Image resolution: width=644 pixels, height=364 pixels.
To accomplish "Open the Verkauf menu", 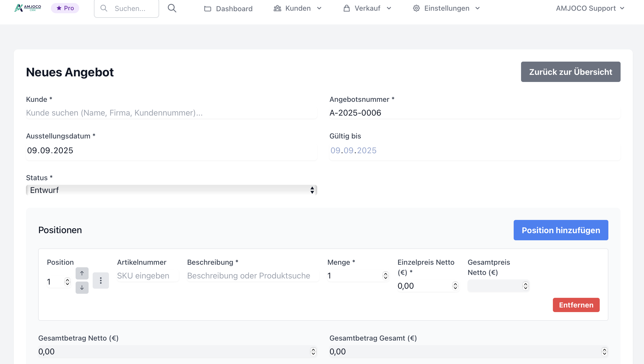I will coord(367,8).
